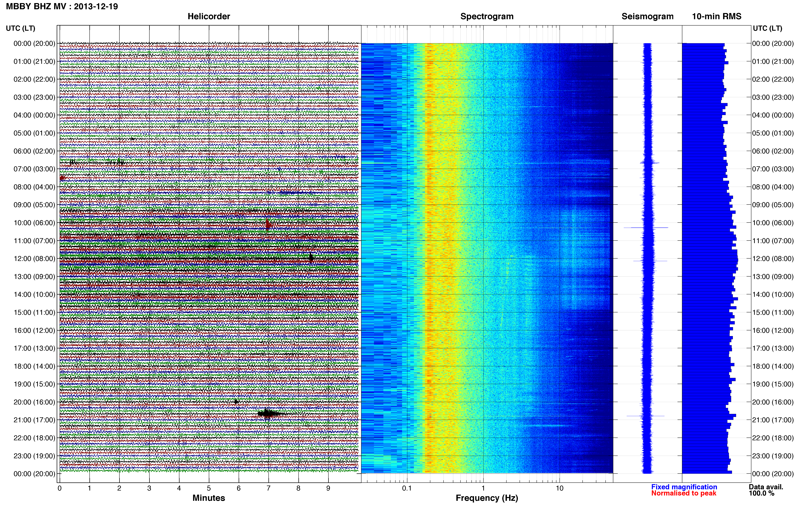812x508 pixels.
Task: Click the left '16:00 (12:00)' time label
Action: coord(34,330)
